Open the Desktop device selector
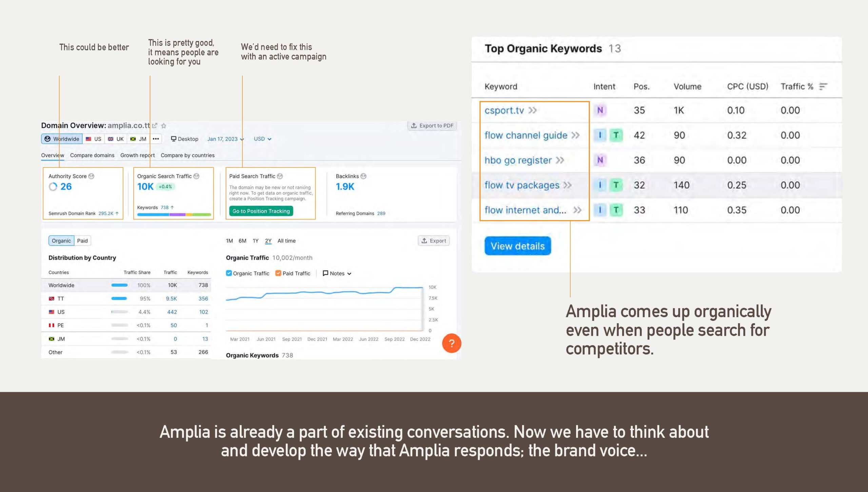The height and width of the screenshot is (492, 868). pyautogui.click(x=184, y=139)
